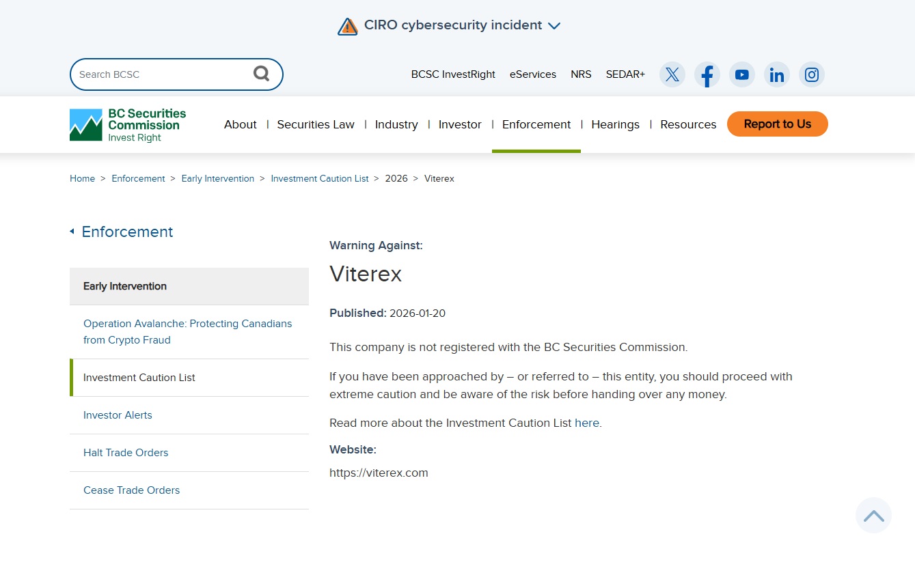
Task: Open the Investor menu item
Action: point(460,124)
